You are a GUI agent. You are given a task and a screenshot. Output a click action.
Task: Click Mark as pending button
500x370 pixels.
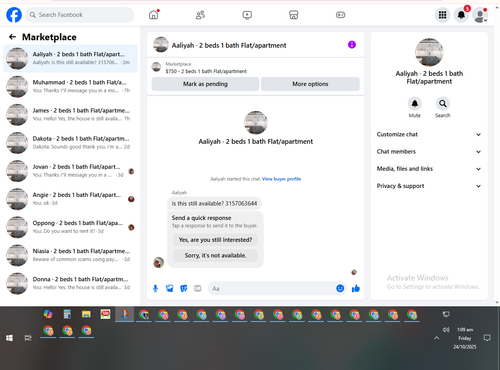coord(205,84)
